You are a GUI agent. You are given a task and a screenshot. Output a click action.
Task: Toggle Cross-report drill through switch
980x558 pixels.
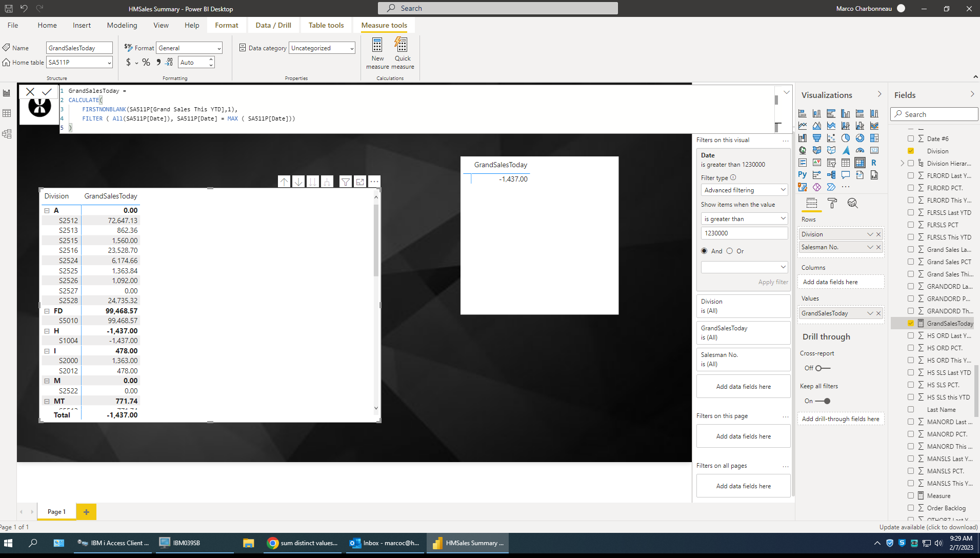[x=823, y=368]
